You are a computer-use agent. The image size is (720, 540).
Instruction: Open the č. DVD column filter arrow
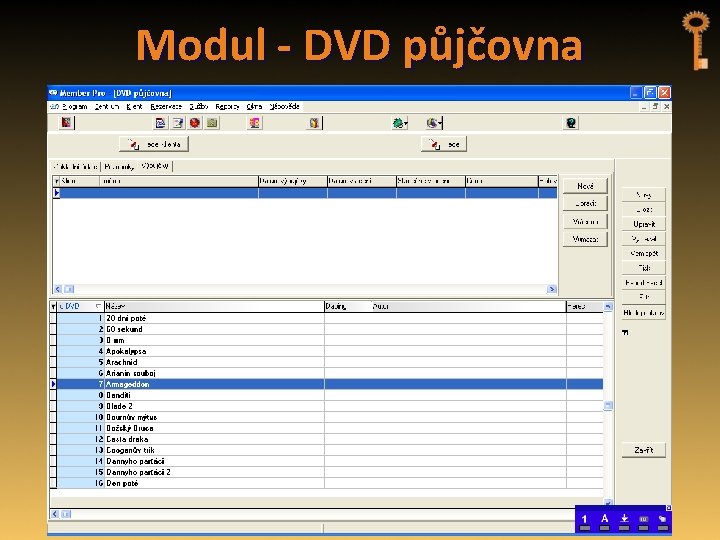click(x=98, y=306)
